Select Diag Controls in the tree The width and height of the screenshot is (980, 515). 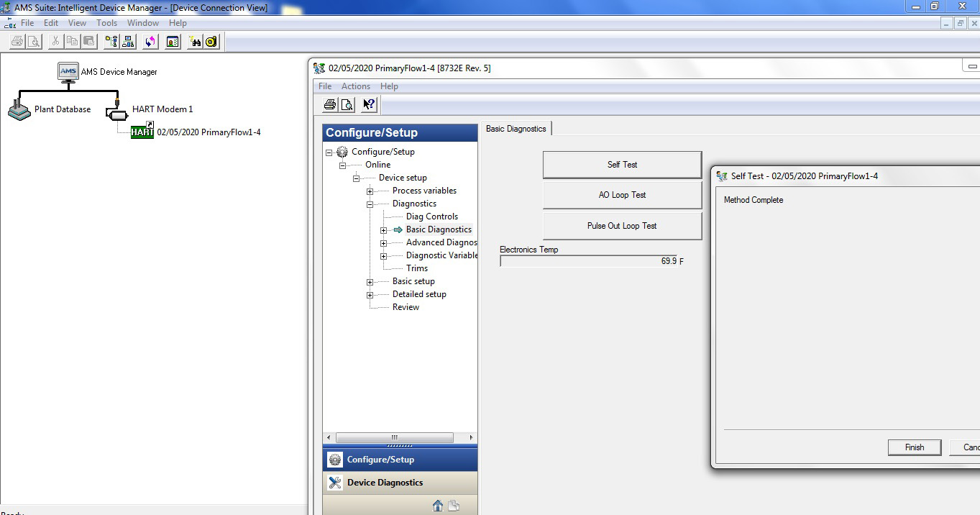pos(432,217)
